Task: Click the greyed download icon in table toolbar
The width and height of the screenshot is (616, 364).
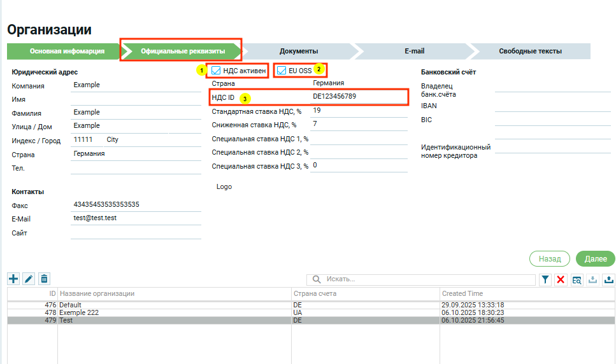Action: [592, 280]
